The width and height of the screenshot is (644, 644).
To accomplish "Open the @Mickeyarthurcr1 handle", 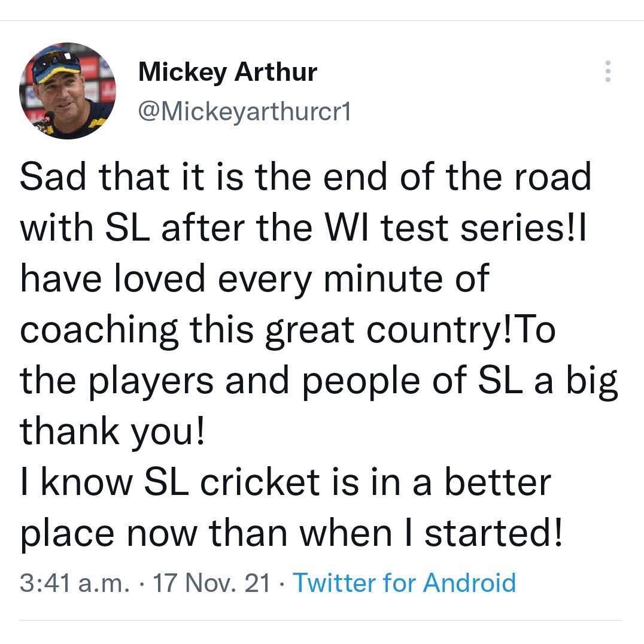I will [245, 111].
